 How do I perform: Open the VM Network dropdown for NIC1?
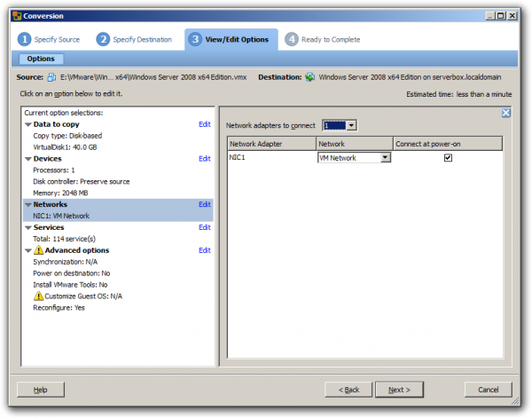pyautogui.click(x=385, y=158)
